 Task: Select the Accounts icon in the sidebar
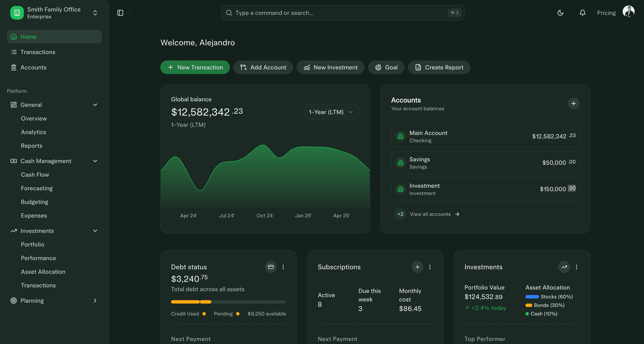click(x=14, y=67)
